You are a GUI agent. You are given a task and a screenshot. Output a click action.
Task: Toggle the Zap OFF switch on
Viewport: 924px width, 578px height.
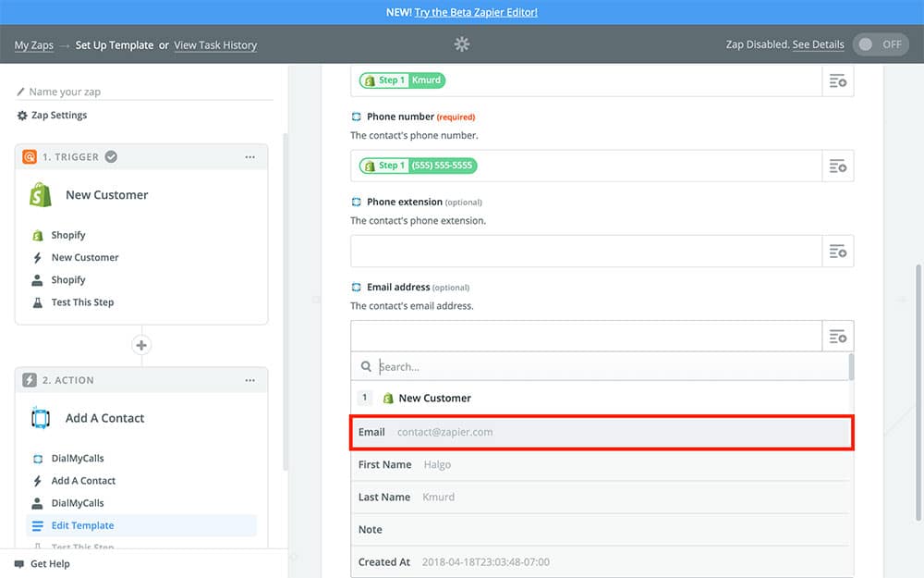click(881, 44)
